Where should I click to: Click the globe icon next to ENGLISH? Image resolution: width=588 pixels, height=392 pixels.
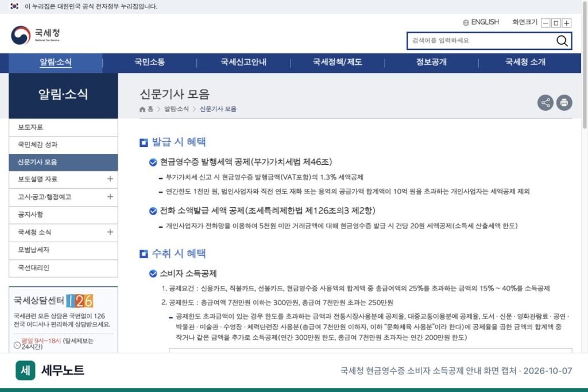[466, 22]
